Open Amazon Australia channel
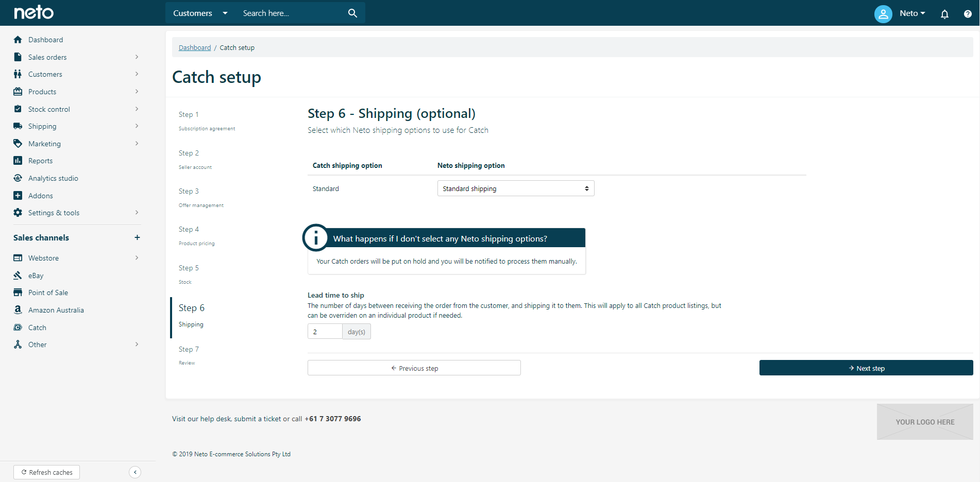 (x=56, y=310)
